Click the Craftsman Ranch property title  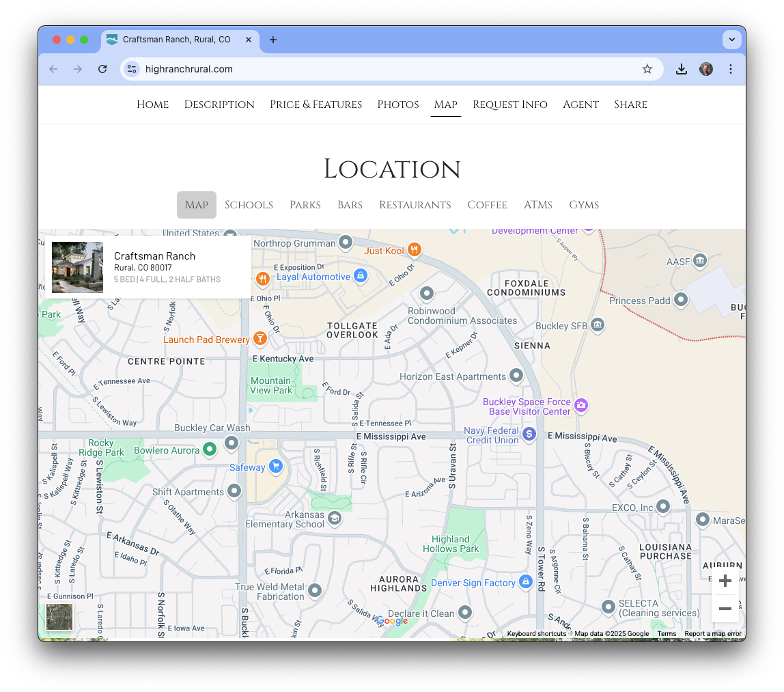pos(154,256)
